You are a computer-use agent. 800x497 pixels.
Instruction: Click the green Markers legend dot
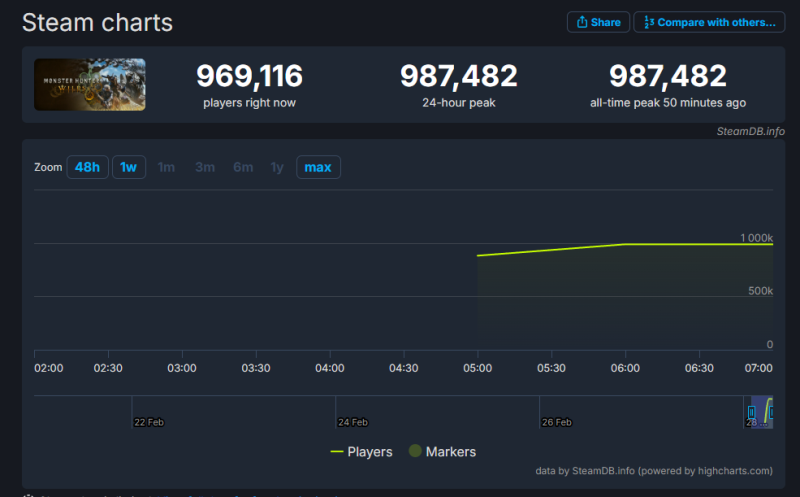pyautogui.click(x=415, y=452)
